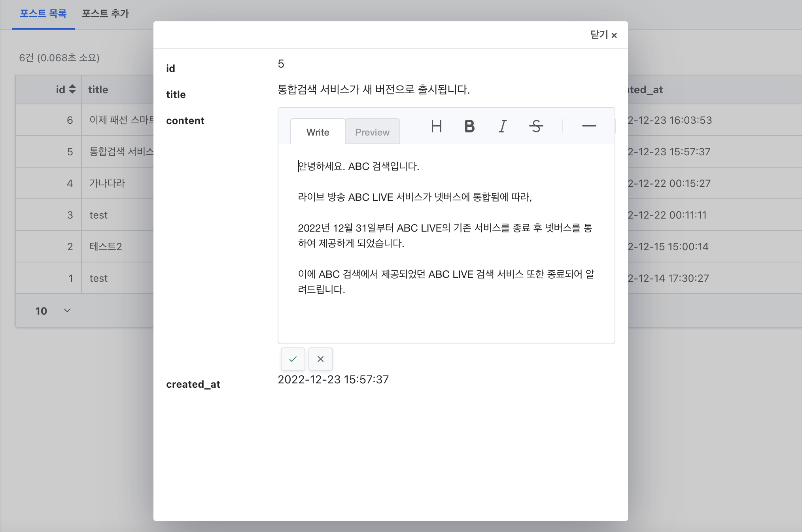This screenshot has height=532, width=802.
Task: Click the id column sort arrows
Action: (x=72, y=89)
